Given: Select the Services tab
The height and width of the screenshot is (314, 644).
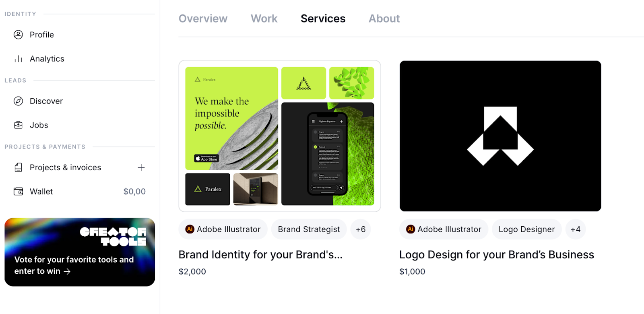Looking at the screenshot, I should [323, 19].
